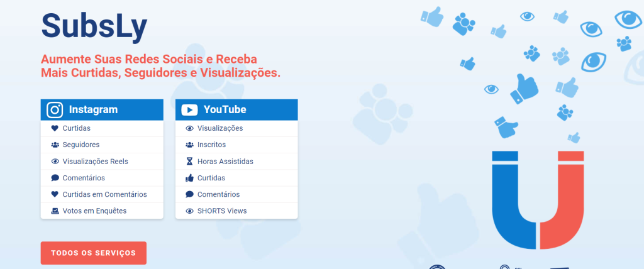Choose Horas Assistidas option

236,162
